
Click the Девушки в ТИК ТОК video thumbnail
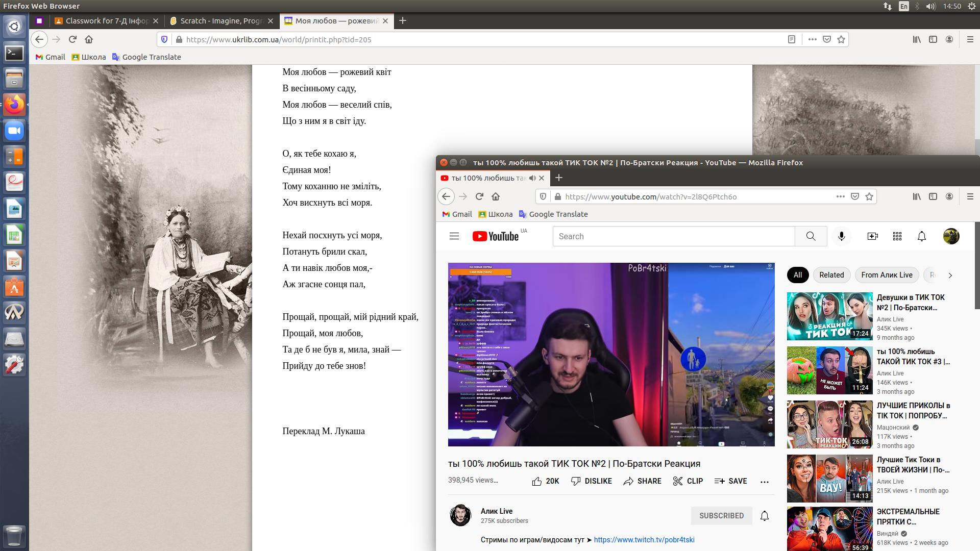click(x=829, y=316)
